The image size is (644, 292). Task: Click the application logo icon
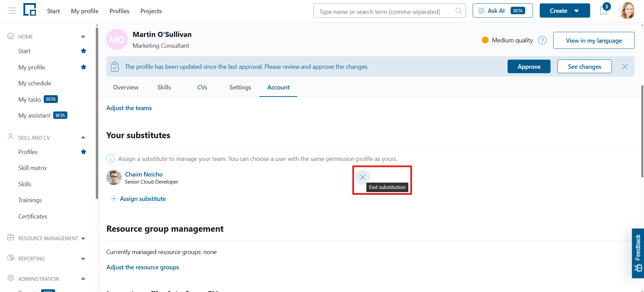(x=30, y=9)
